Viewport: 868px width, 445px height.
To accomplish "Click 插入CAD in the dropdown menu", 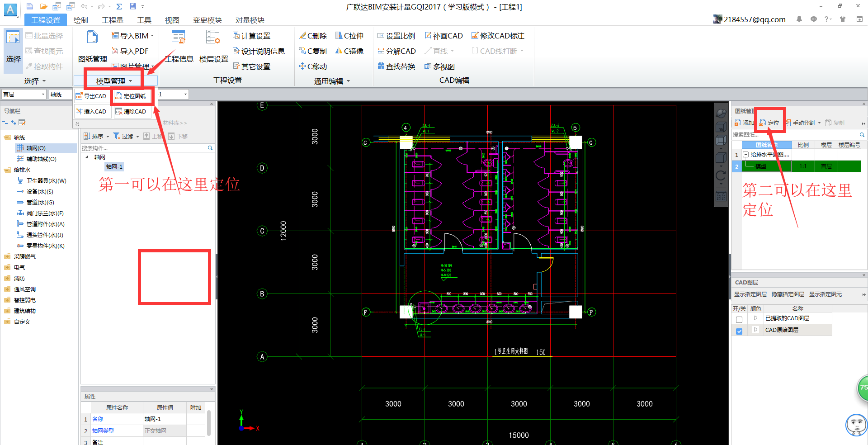I will pos(91,111).
